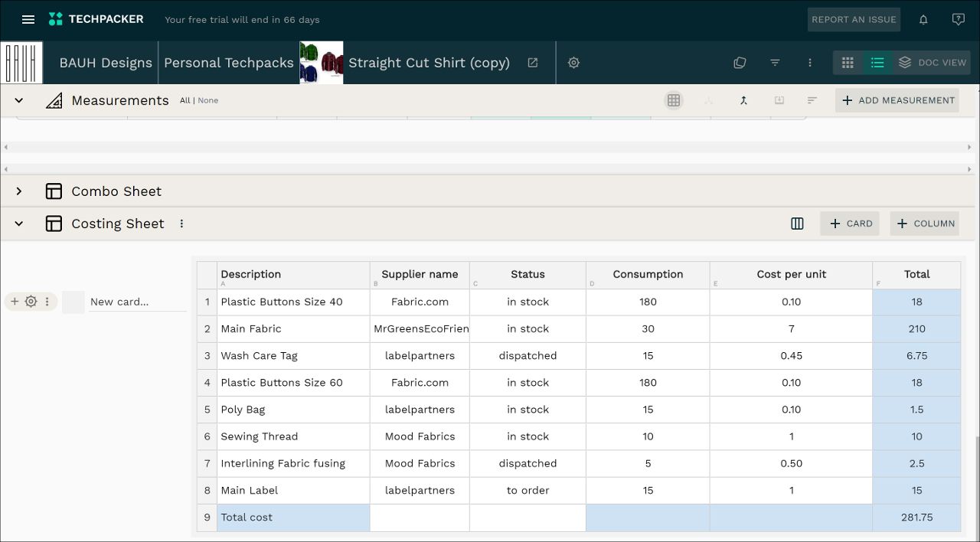Open techpack in new window icon
The image size is (980, 542).
(533, 63)
